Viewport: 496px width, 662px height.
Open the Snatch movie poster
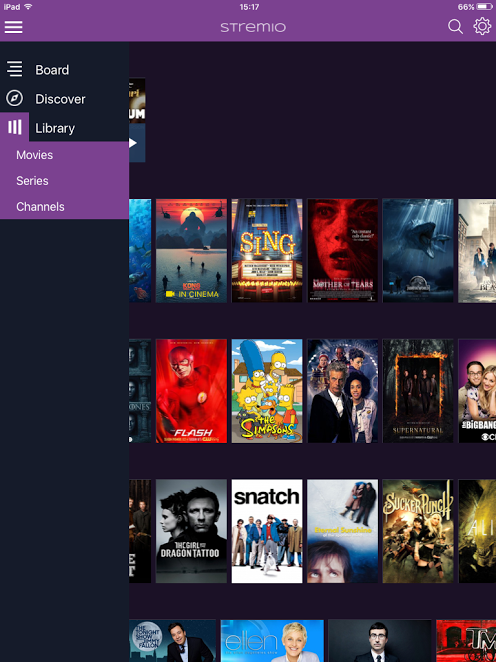click(267, 531)
